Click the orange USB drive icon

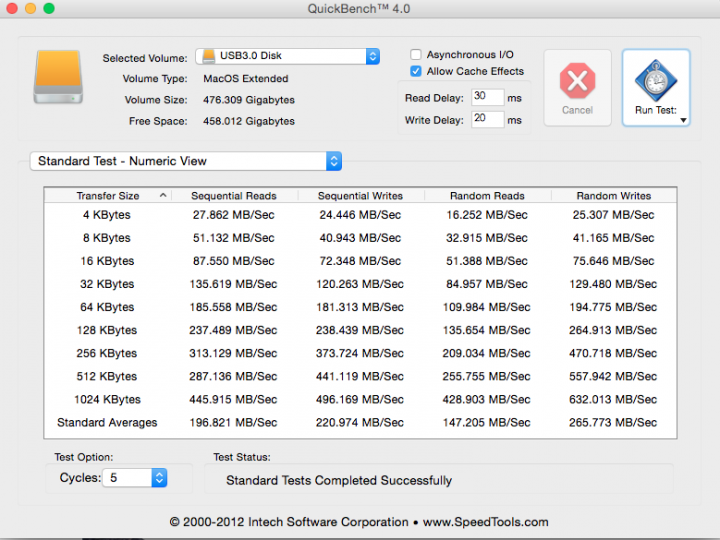(57, 78)
